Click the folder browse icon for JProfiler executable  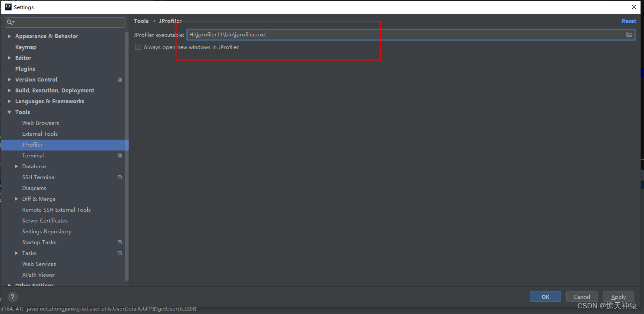[629, 35]
